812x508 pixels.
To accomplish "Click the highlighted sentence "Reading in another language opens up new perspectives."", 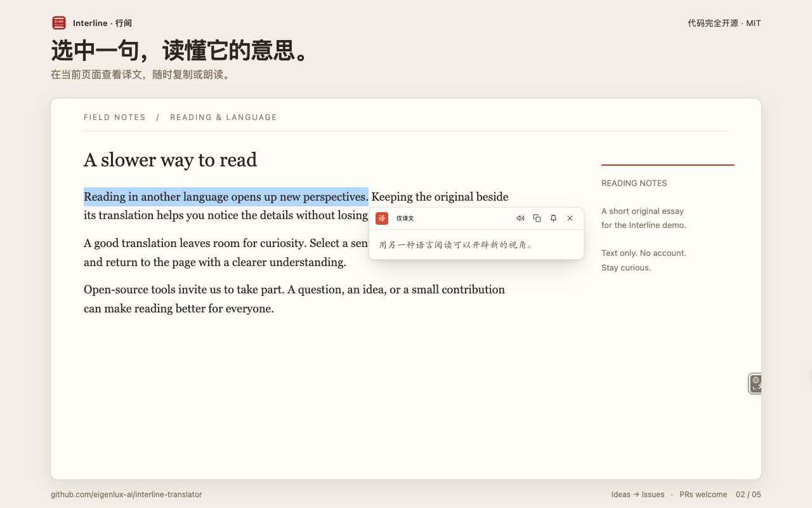I will [226, 197].
